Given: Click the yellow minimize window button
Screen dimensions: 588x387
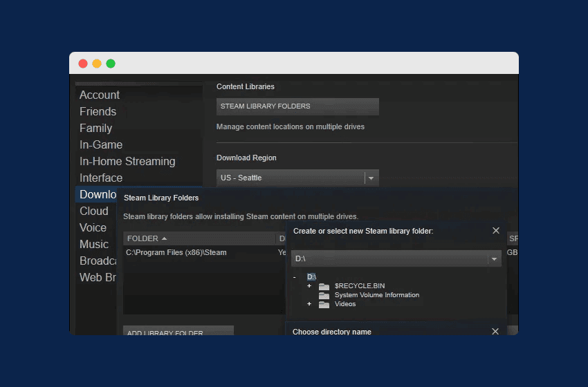Looking at the screenshot, I should (x=97, y=64).
